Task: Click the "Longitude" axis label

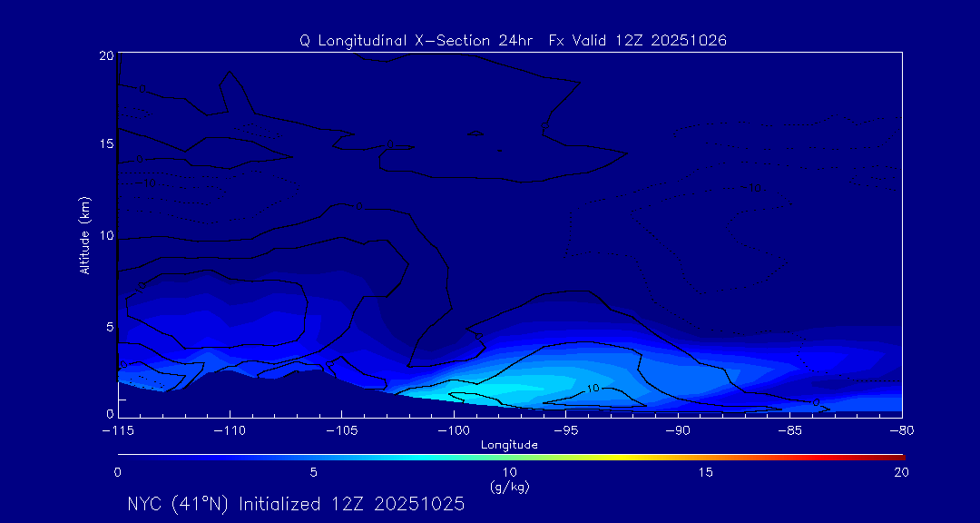Action: (509, 445)
